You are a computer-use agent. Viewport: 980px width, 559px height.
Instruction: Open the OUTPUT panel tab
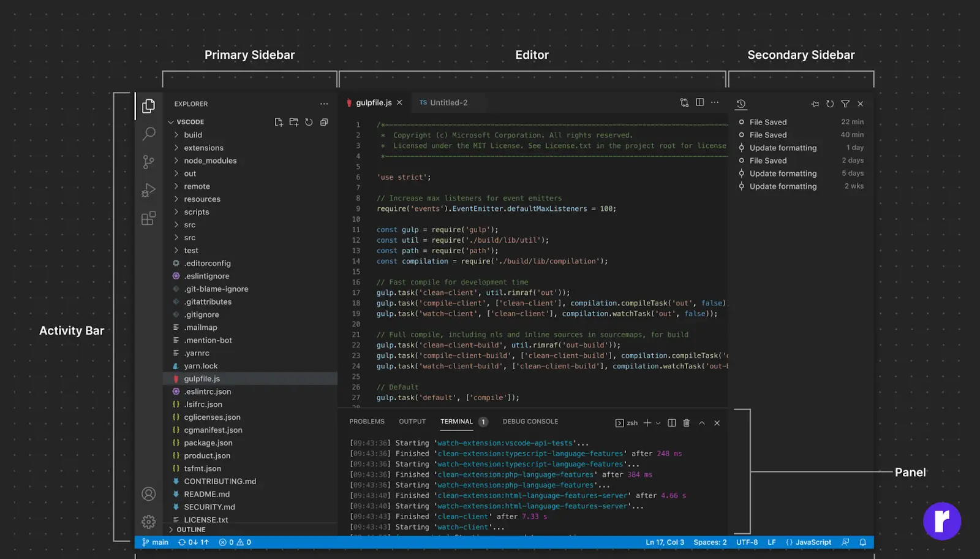click(412, 422)
